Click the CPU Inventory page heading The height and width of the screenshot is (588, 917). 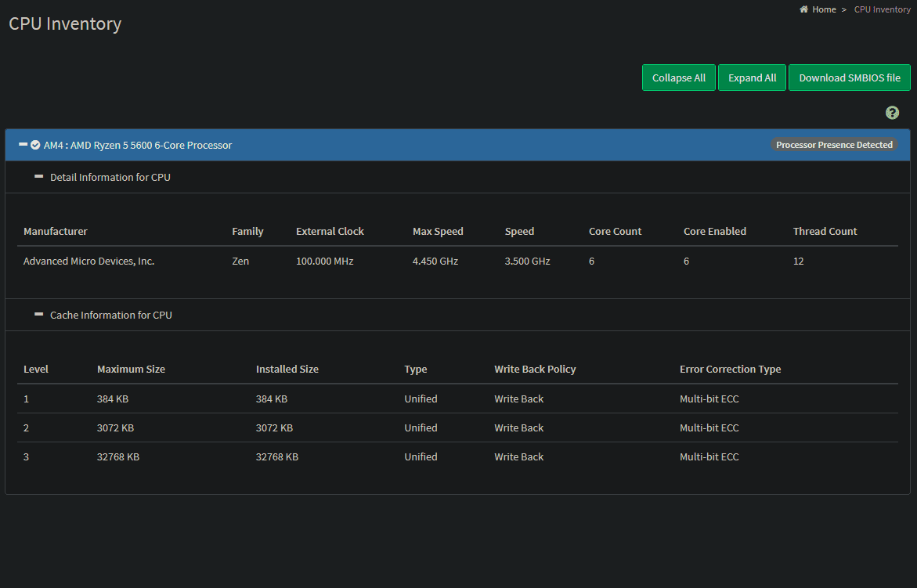pos(65,24)
